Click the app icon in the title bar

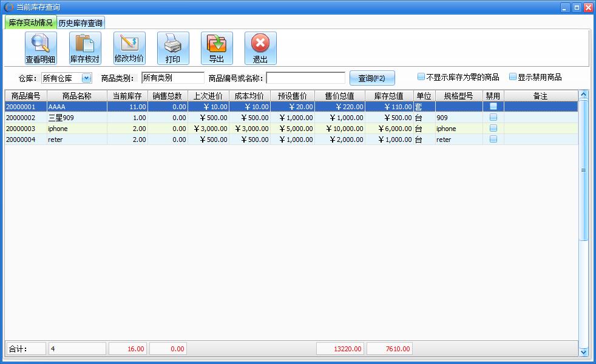pyautogui.click(x=8, y=7)
